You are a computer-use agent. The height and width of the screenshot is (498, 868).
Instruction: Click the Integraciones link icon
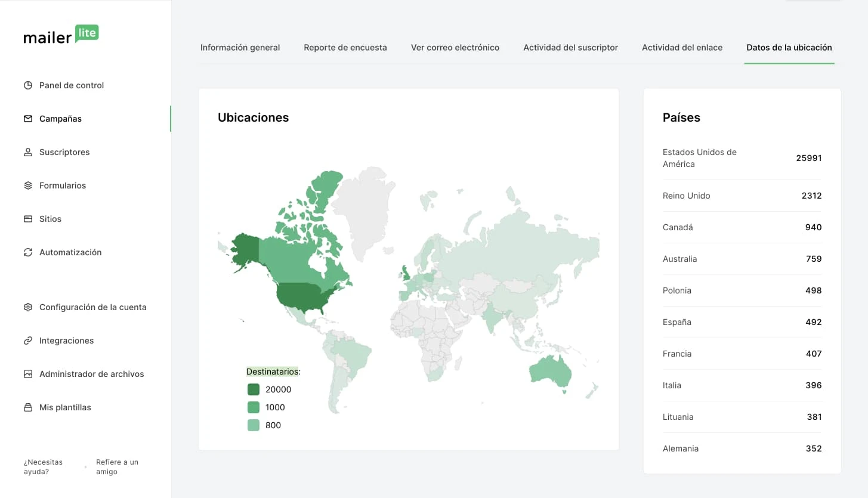coord(28,341)
